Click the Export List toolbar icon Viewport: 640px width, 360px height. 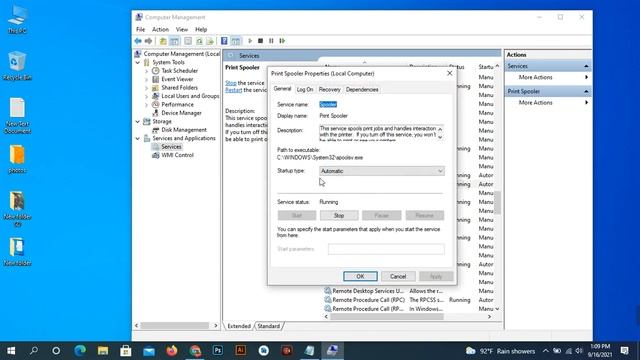tap(210, 41)
